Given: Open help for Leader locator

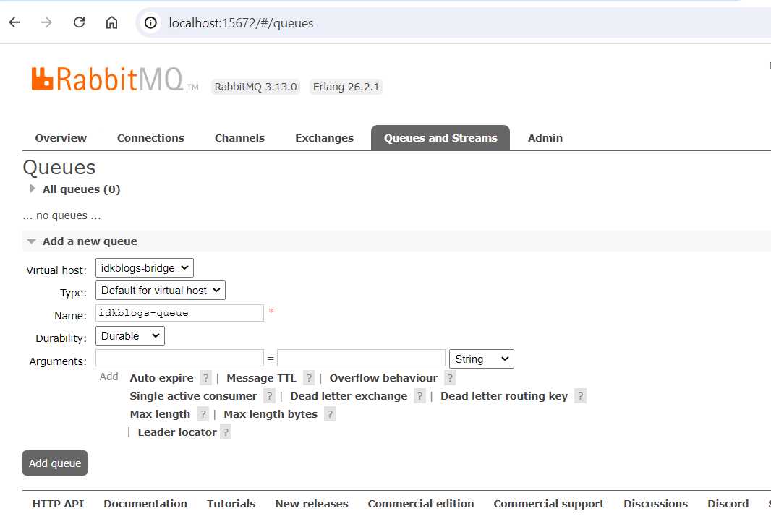Looking at the screenshot, I should 226,433.
